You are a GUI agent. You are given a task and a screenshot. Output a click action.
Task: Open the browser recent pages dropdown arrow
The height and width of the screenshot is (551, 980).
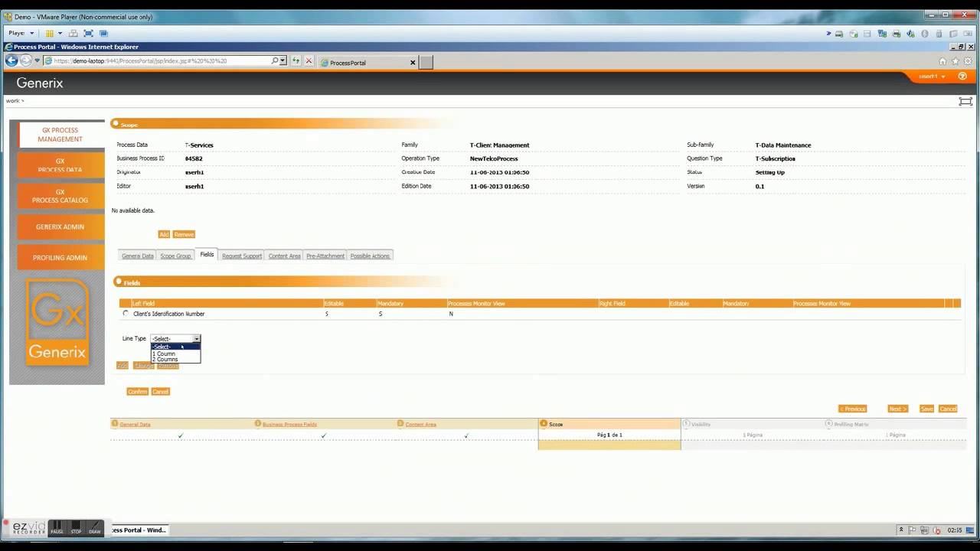pos(37,60)
